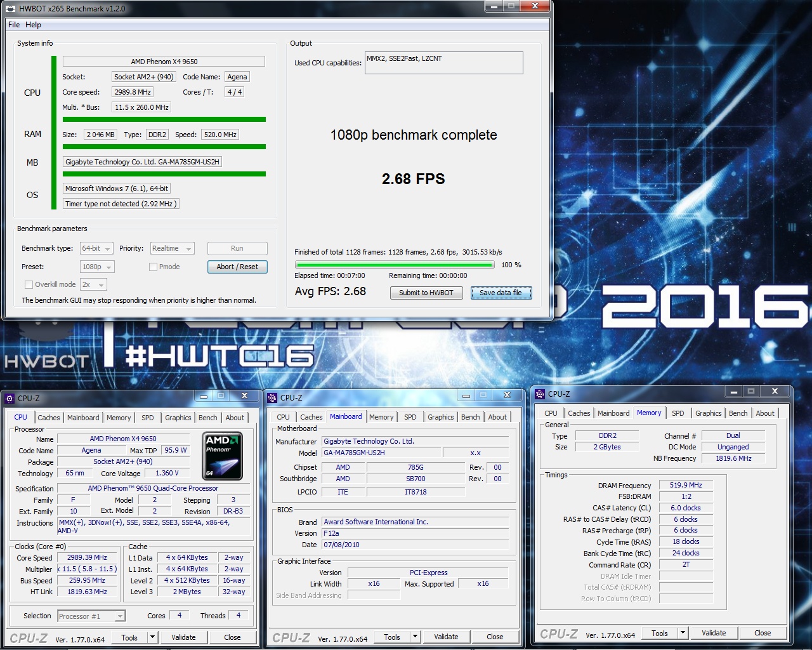Click the CPU-Z window icon in Mainboard window
The image size is (812, 650).
tap(272, 398)
